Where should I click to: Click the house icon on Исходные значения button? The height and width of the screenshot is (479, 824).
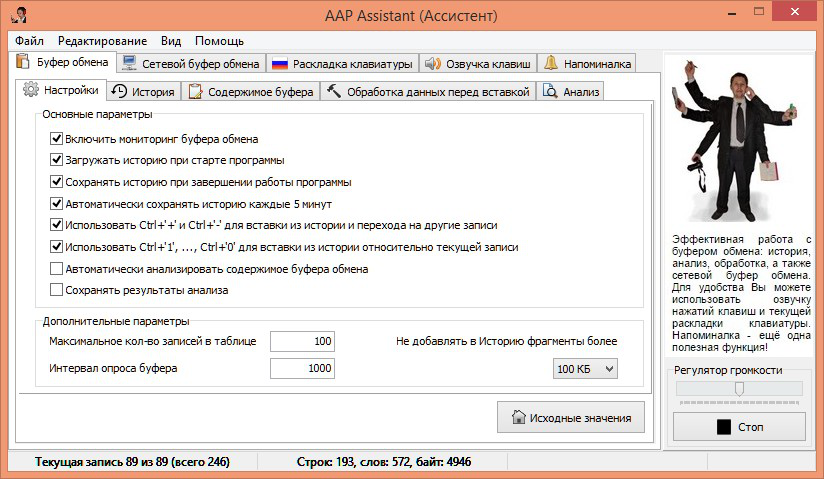pos(519,417)
